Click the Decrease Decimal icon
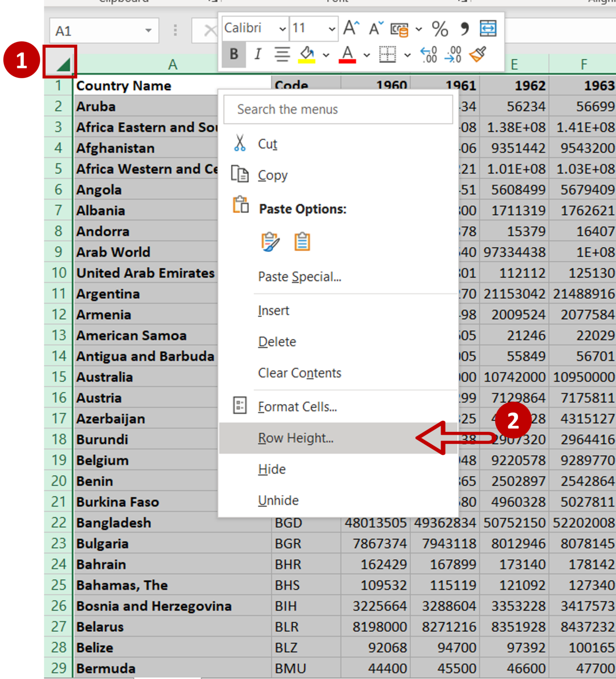616x679 pixels. pos(452,54)
